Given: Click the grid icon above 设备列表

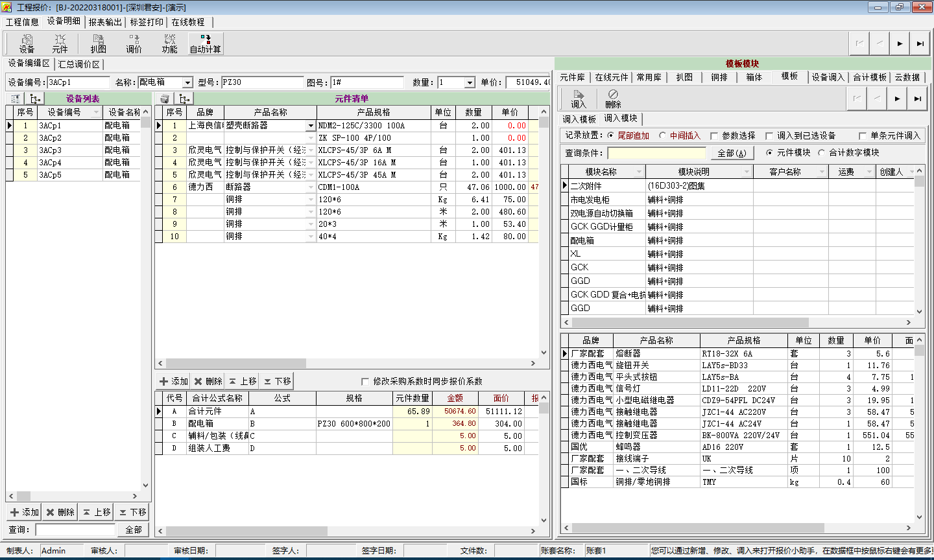Looking at the screenshot, I should point(16,99).
